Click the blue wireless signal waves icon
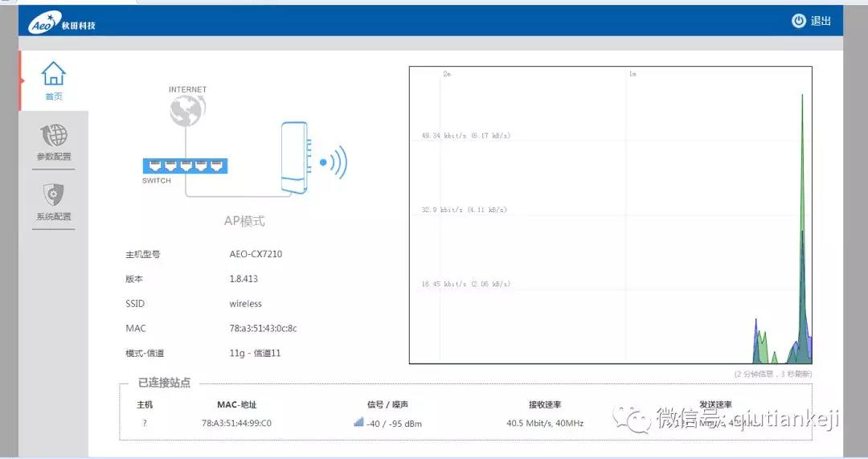Image resolution: width=868 pixels, height=459 pixels. coord(334,162)
